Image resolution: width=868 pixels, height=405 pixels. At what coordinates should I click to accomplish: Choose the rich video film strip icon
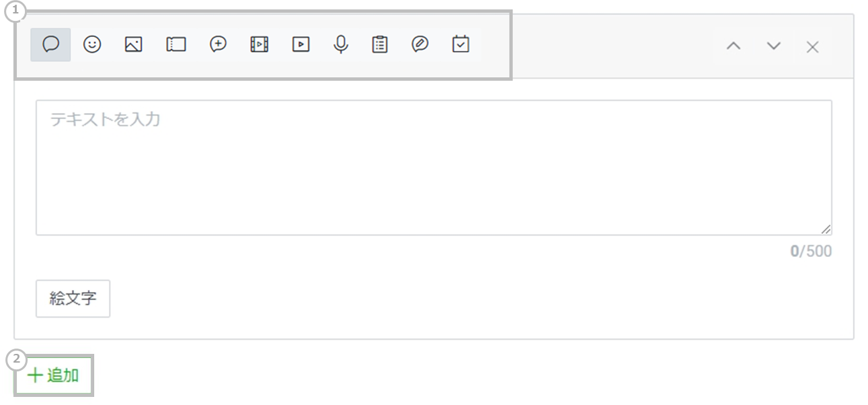259,45
